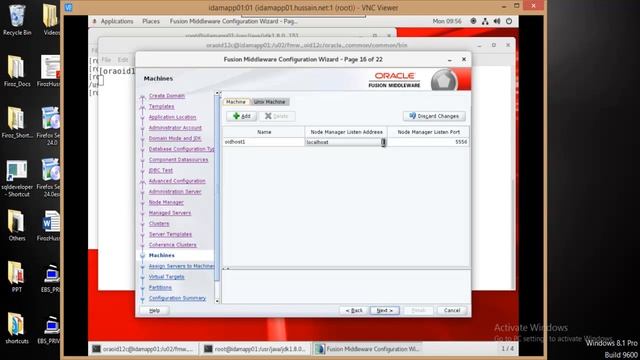Click the Discard Changes button
This screenshot has height=360, width=640.
click(434, 116)
